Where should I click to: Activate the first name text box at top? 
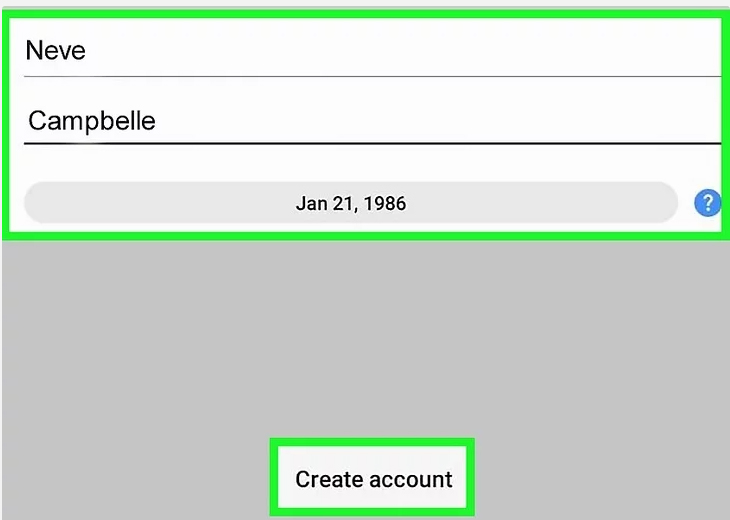pos(372,50)
